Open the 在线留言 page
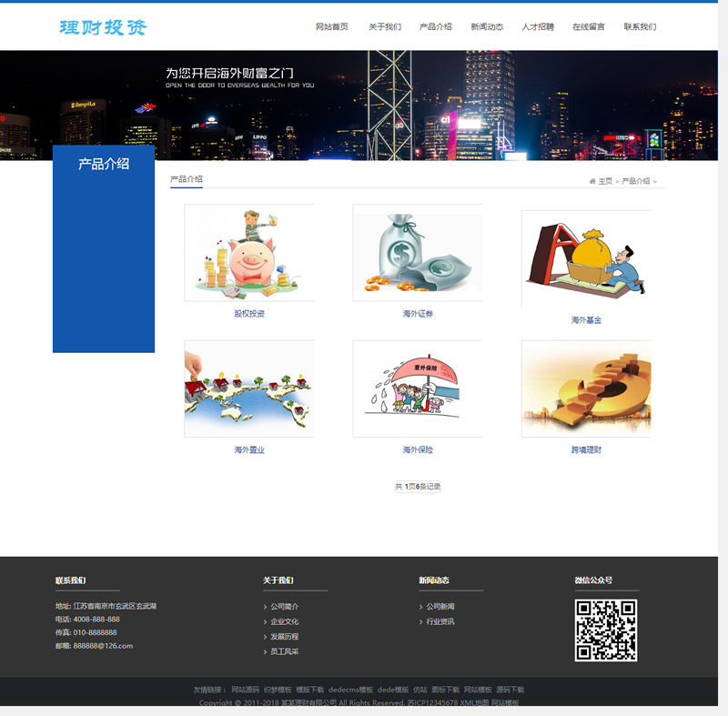The height and width of the screenshot is (716, 728). (591, 27)
